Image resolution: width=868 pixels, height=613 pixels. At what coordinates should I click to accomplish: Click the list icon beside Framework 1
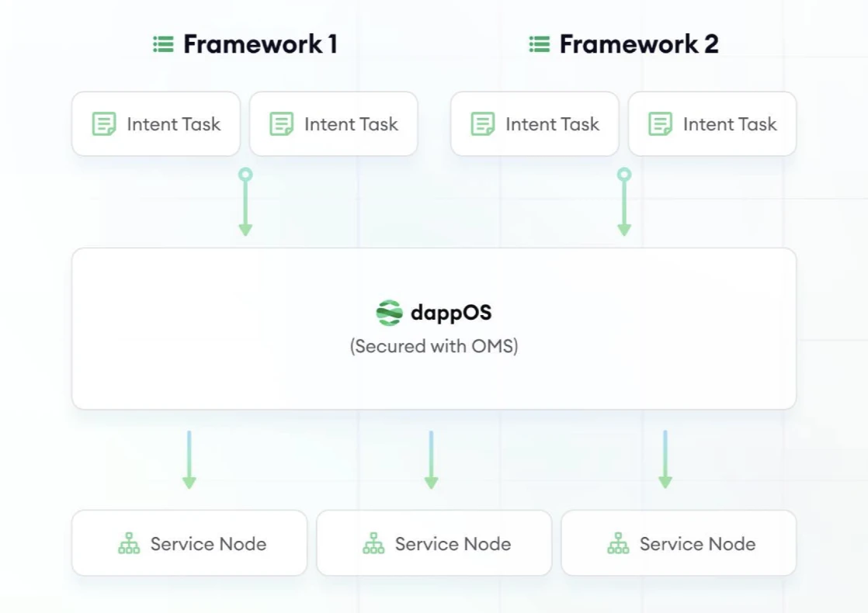coord(163,44)
